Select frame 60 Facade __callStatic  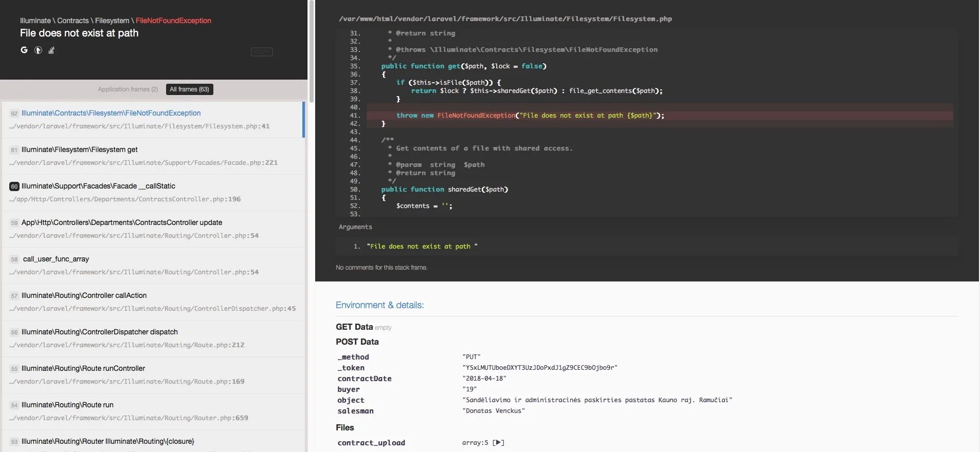pos(153,193)
